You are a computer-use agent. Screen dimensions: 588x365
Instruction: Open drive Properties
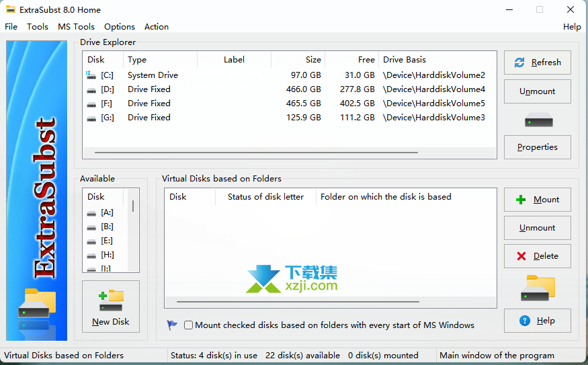point(538,147)
